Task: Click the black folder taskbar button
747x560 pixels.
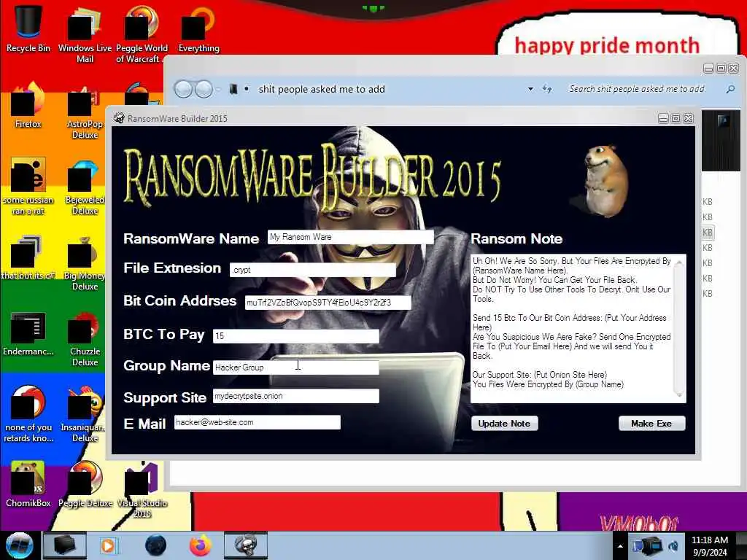Action: [x=64, y=545]
